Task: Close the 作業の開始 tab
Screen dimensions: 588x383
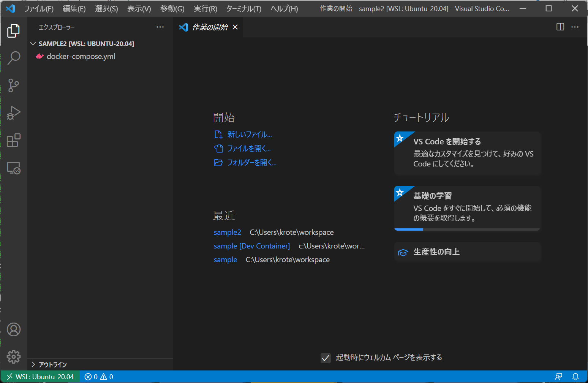Action: [x=235, y=27]
